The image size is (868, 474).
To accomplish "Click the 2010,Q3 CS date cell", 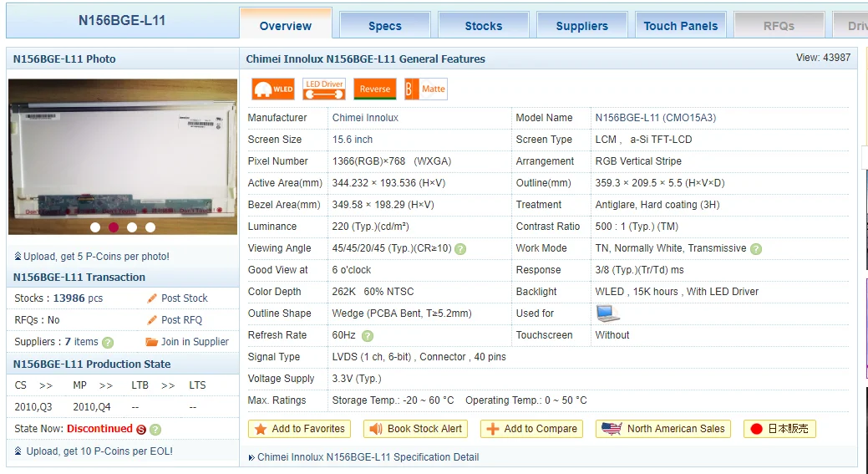I will coord(33,407).
